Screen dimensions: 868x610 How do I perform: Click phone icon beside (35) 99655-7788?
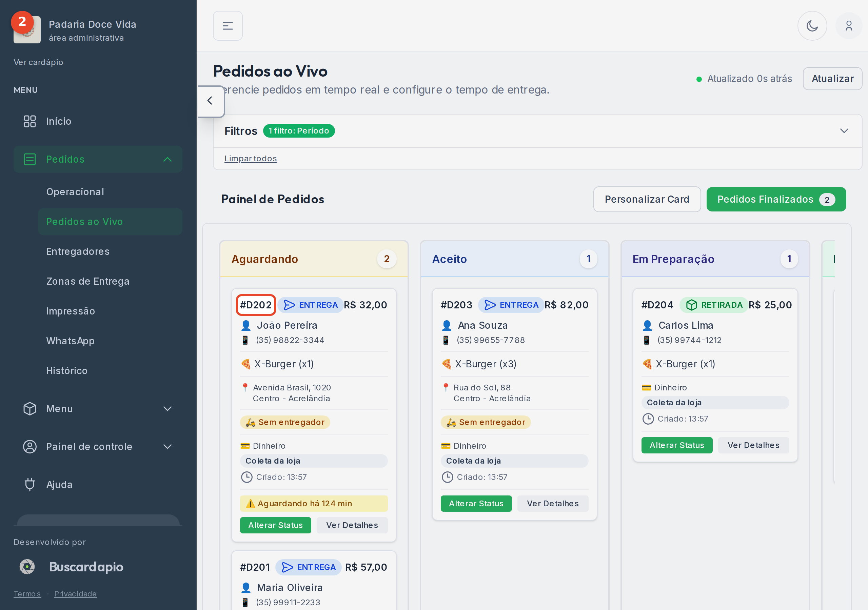pos(446,340)
